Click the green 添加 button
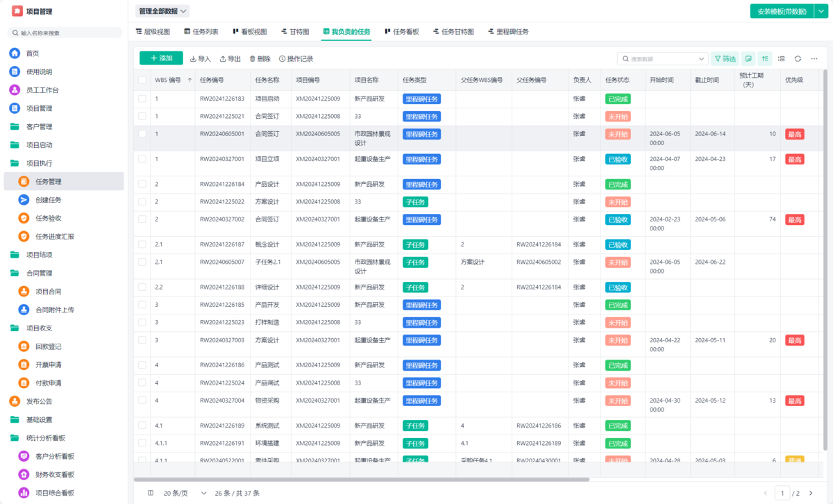This screenshot has height=504, width=833. 161,58
